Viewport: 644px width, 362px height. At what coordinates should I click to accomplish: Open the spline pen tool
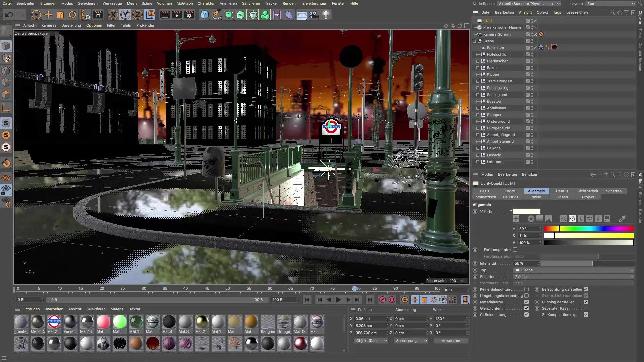tap(217, 15)
